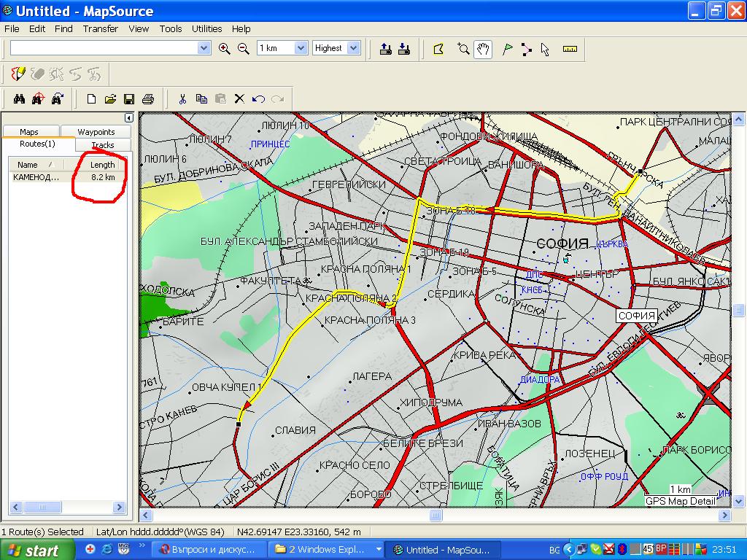Click the Zoom Out magnifier icon

(x=244, y=48)
